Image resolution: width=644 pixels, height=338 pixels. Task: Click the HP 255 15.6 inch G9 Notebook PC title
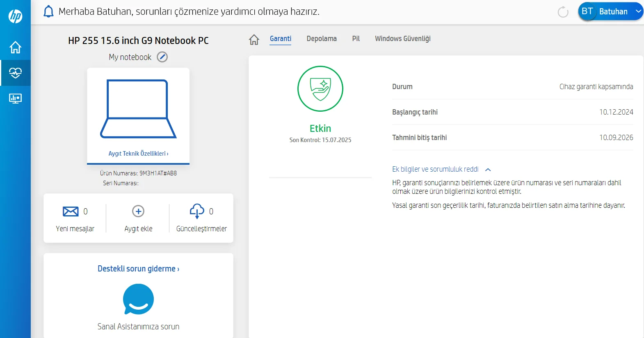tap(138, 41)
